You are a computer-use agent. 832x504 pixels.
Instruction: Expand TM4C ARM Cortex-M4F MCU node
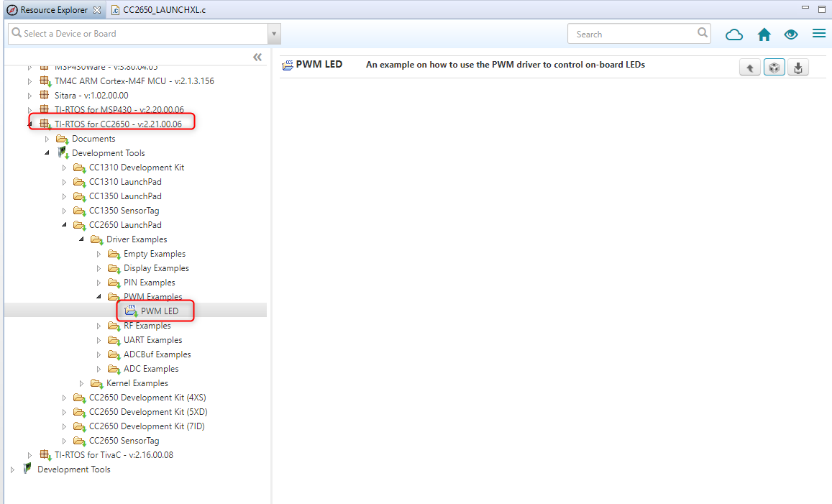pyautogui.click(x=29, y=81)
